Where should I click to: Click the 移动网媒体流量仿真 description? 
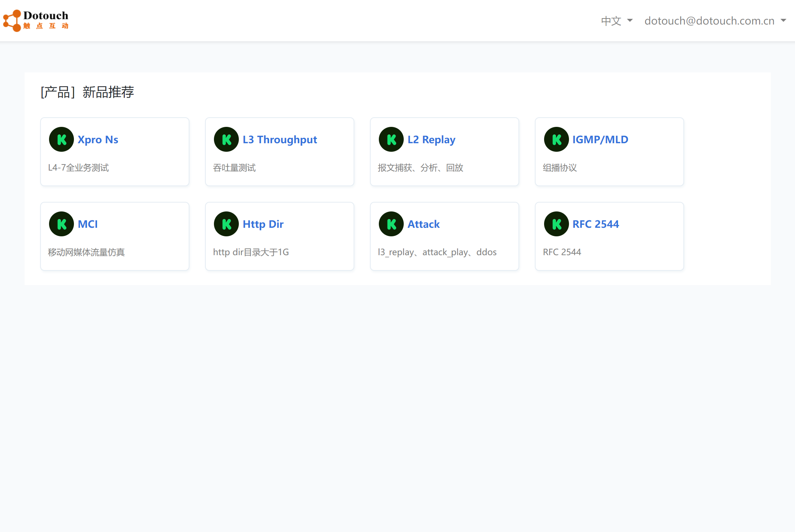coord(86,252)
